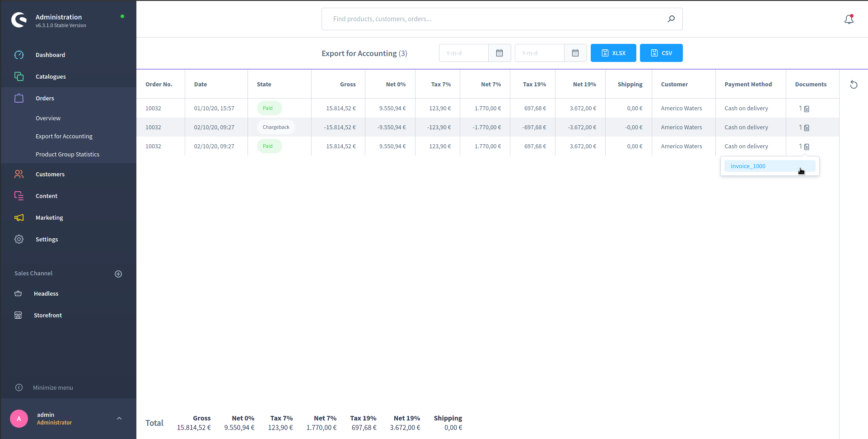Open document icon for 01/10/20 order row
868x439 pixels.
(807, 109)
